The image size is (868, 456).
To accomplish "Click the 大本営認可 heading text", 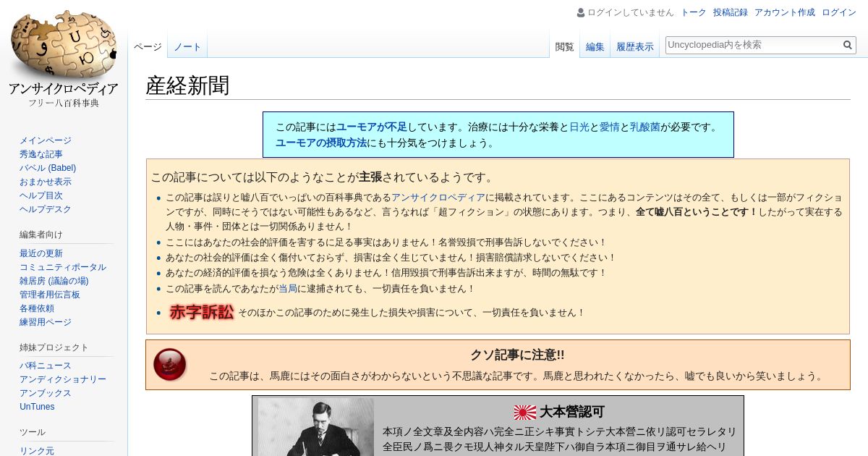I will (x=571, y=413).
